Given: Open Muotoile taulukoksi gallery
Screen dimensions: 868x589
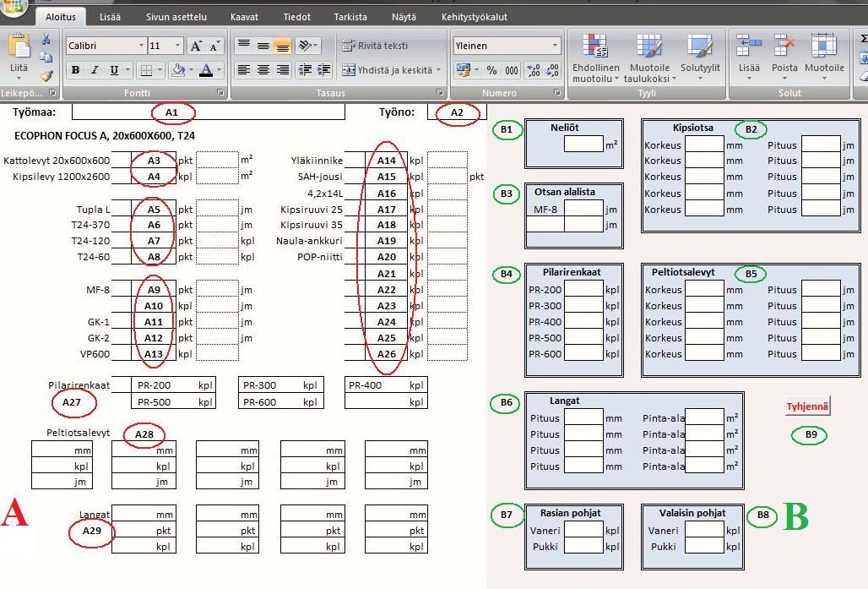Looking at the screenshot, I should pyautogui.click(x=650, y=57).
